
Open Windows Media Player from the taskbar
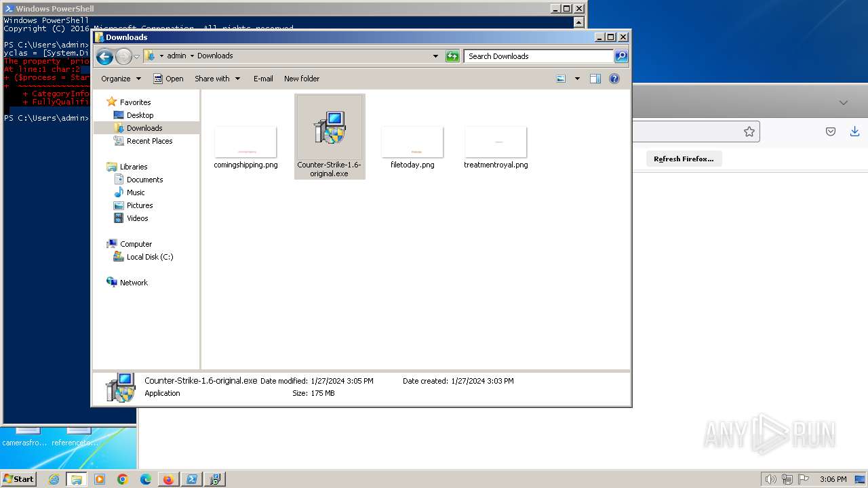(100, 479)
